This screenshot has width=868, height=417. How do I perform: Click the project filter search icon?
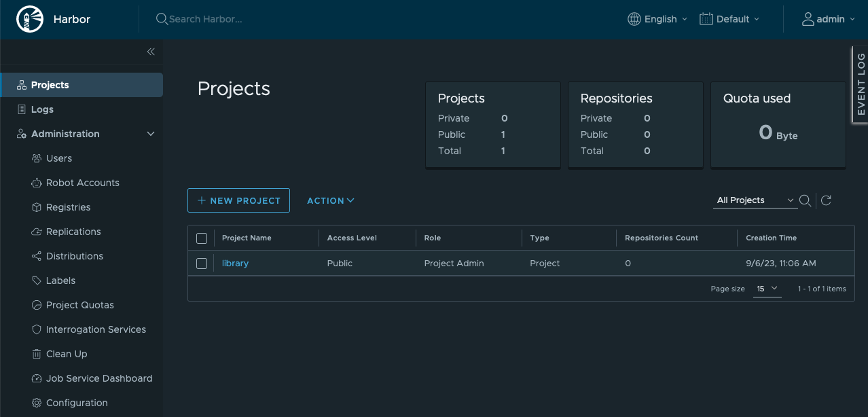806,200
